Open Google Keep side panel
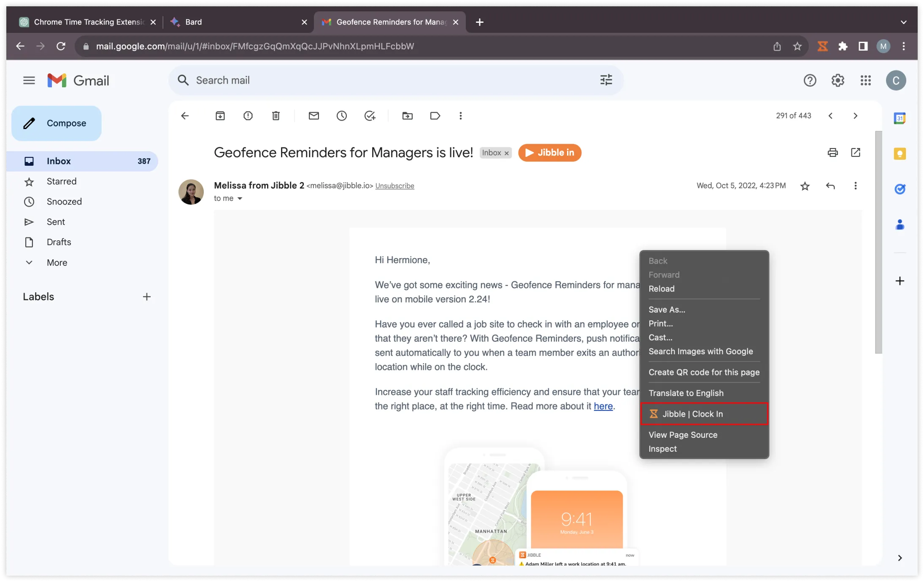 coord(900,154)
